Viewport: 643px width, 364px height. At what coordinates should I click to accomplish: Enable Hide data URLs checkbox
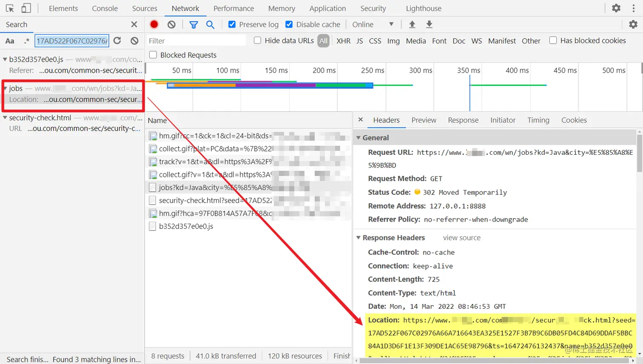[257, 40]
